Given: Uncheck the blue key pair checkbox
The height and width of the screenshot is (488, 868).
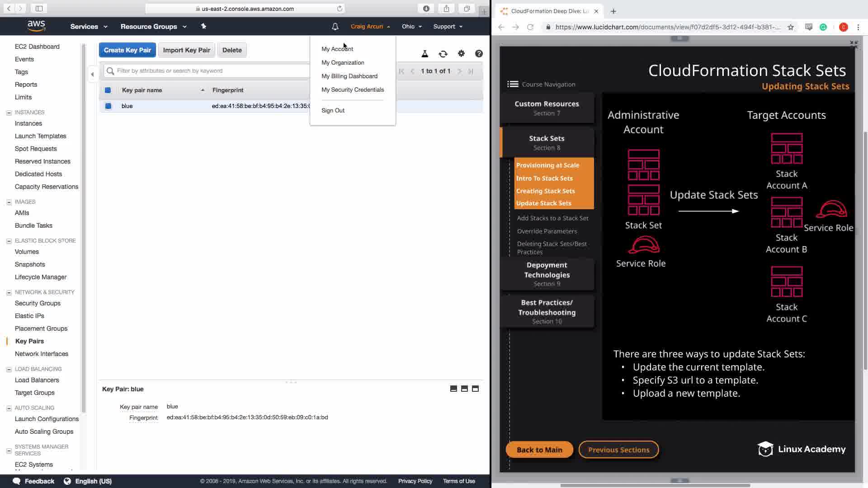Looking at the screenshot, I should coord(108,106).
